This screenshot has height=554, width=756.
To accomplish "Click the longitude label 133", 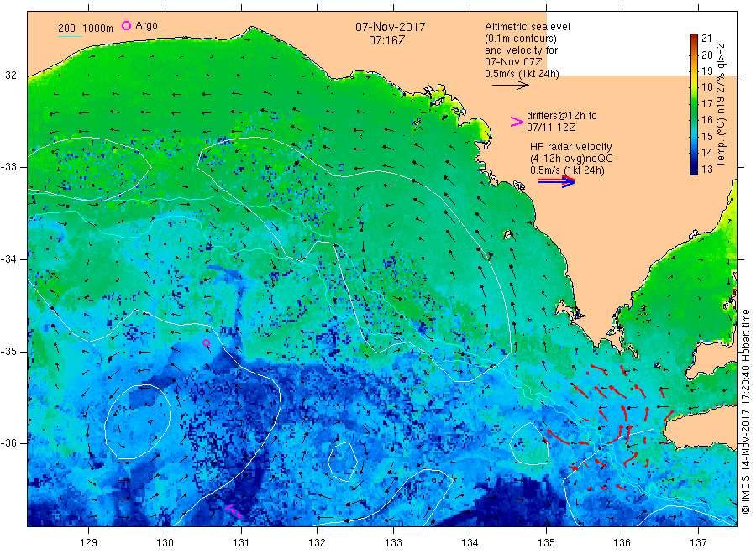I will coord(393,542).
